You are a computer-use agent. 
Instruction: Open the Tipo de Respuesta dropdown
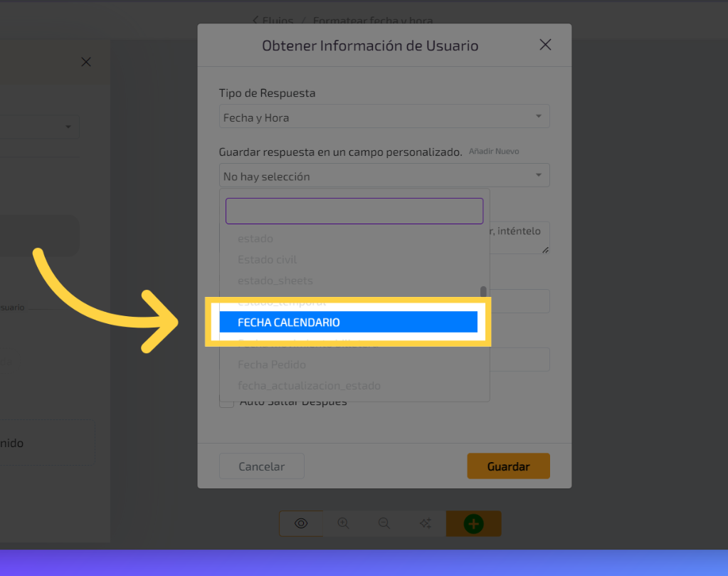[384, 117]
